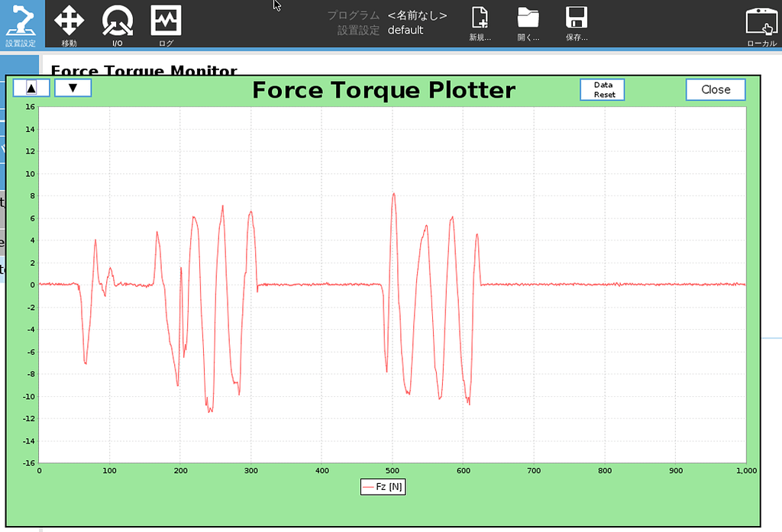Open the I/O panel
Image resolution: width=782 pixels, height=532 pixels.
coord(118,23)
